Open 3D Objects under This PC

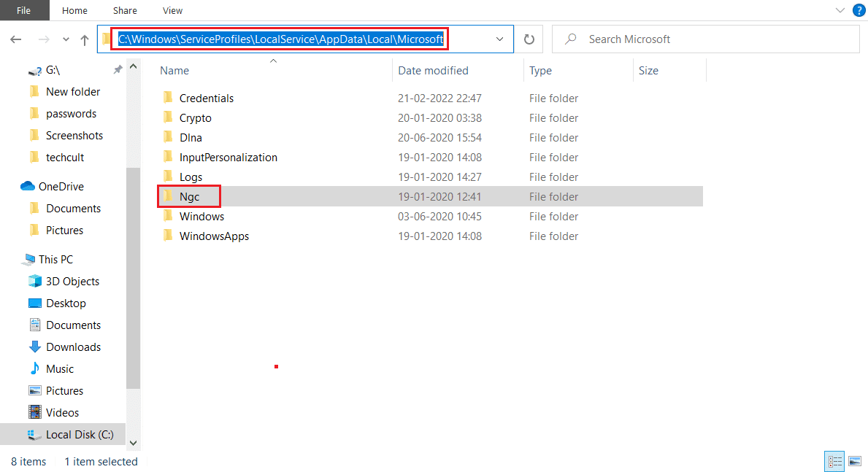click(x=72, y=282)
